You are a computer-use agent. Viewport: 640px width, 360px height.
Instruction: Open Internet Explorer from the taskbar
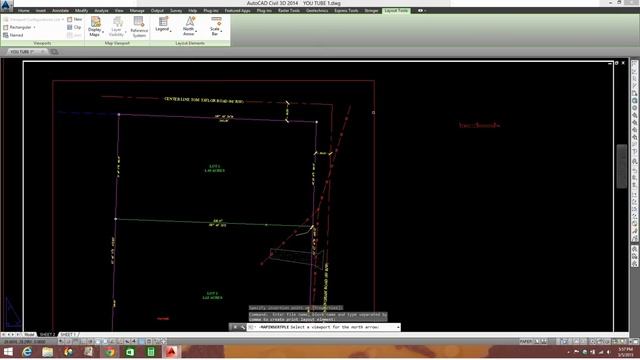[x=27, y=352]
